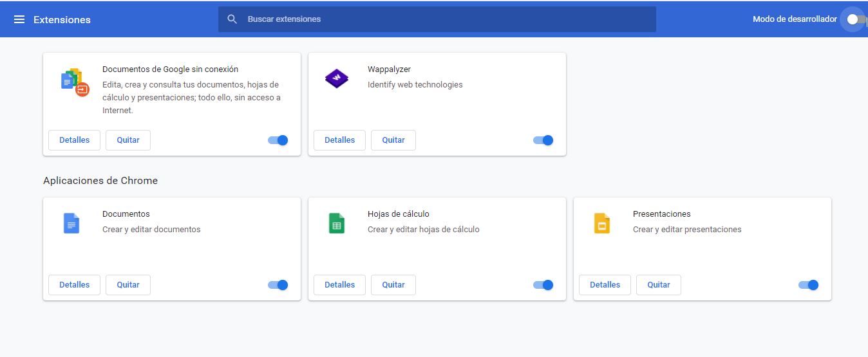Screen dimensions: 868x357
Task: Click 'Documentos de Google sin conexión' title
Action: pyautogui.click(x=170, y=69)
